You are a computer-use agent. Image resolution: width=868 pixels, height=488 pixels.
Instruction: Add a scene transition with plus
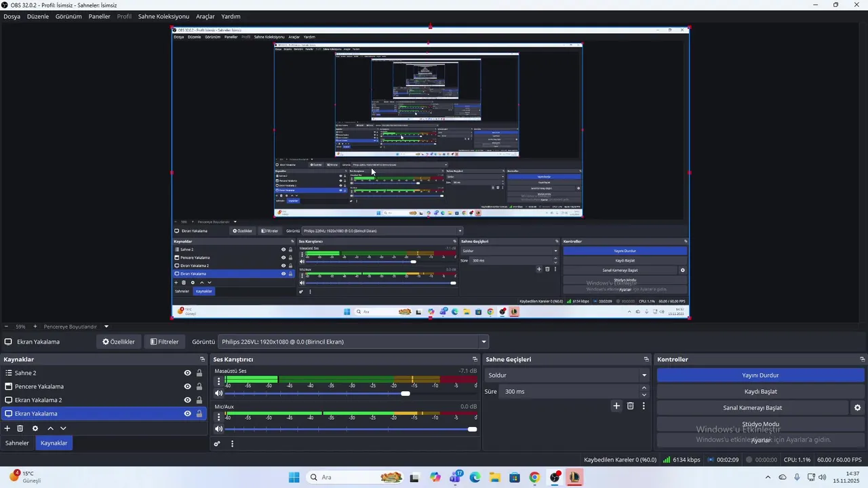tap(616, 406)
